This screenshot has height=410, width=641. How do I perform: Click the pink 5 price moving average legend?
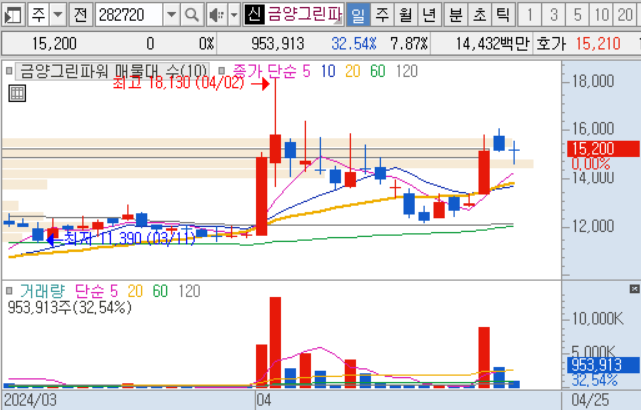click(306, 71)
